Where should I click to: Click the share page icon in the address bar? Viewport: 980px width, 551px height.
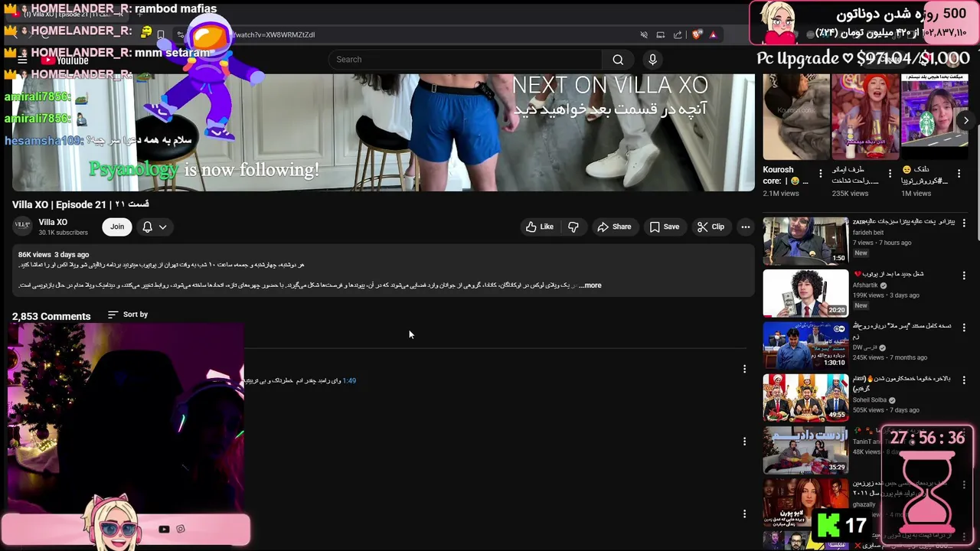678,34
